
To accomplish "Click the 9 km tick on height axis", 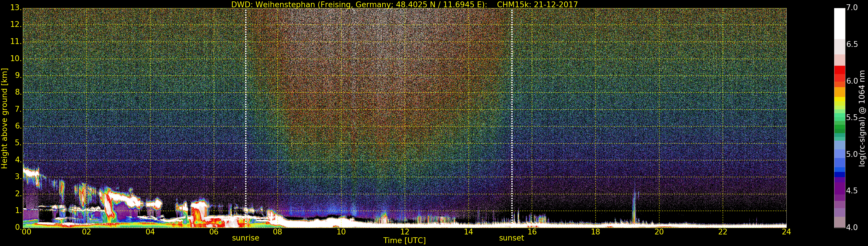I will (18, 76).
